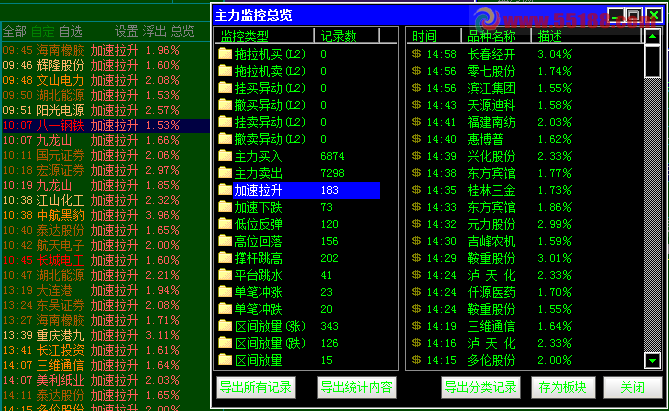Viewport: 669px width, 411px height.
Task: Click folder icon beside 区间放量(跌)
Action: pos(225,343)
